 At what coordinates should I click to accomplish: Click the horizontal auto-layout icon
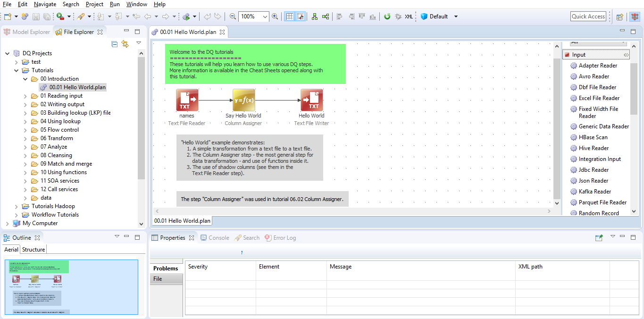326,17
